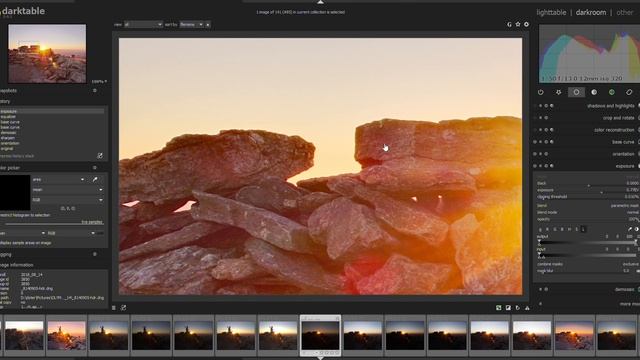This screenshot has width=640, height=360.
Task: Select the basic modules group circle icon
Action: (576, 93)
